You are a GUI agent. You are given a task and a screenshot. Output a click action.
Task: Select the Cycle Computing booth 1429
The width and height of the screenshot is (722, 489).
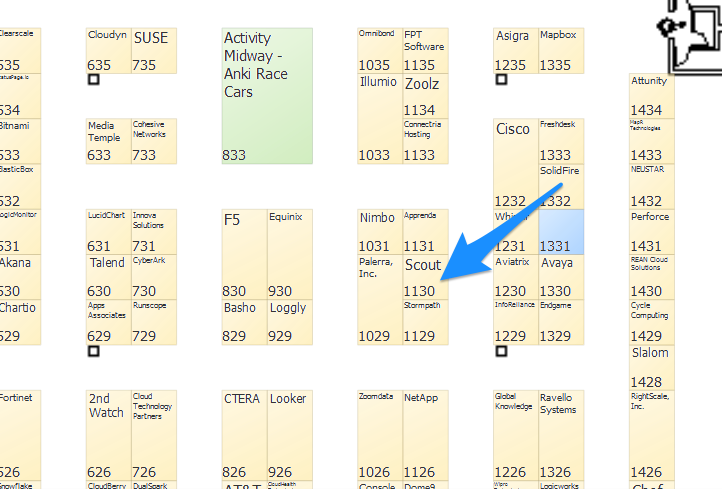click(x=652, y=322)
